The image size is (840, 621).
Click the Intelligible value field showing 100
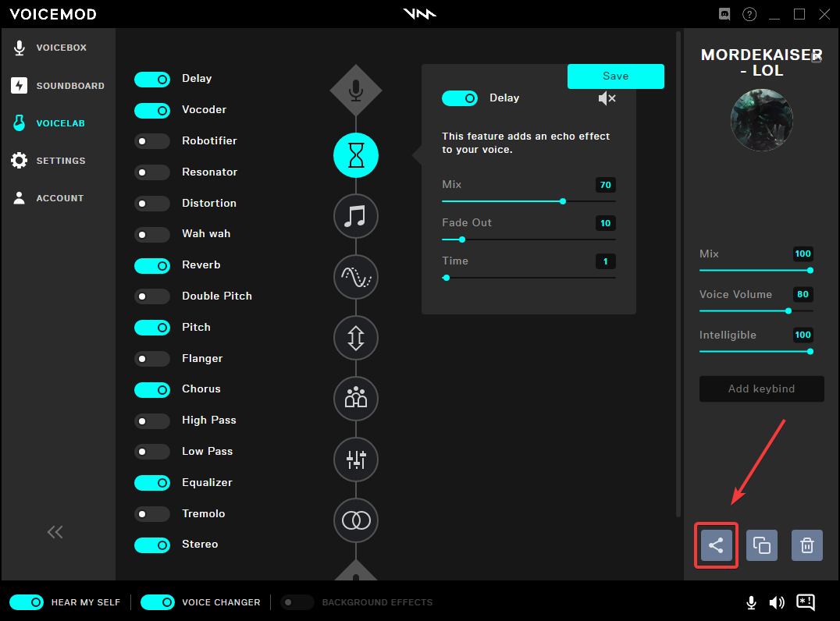(803, 335)
